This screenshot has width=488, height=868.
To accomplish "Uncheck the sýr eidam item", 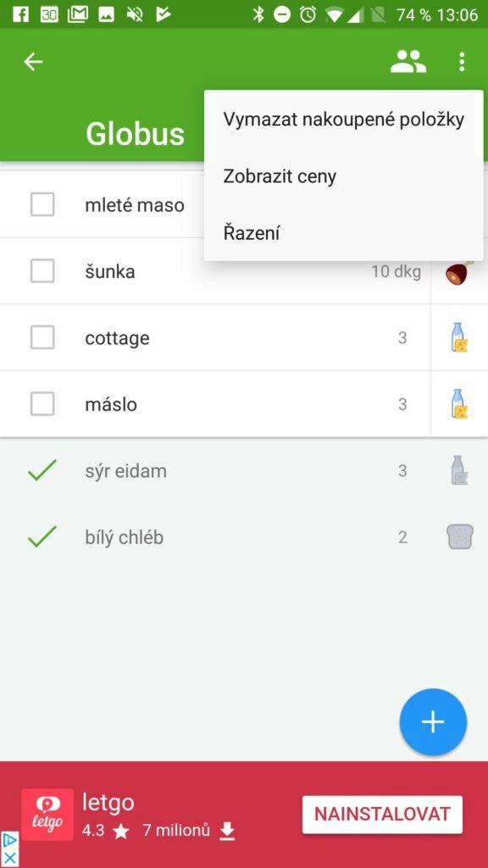I will pos(42,470).
